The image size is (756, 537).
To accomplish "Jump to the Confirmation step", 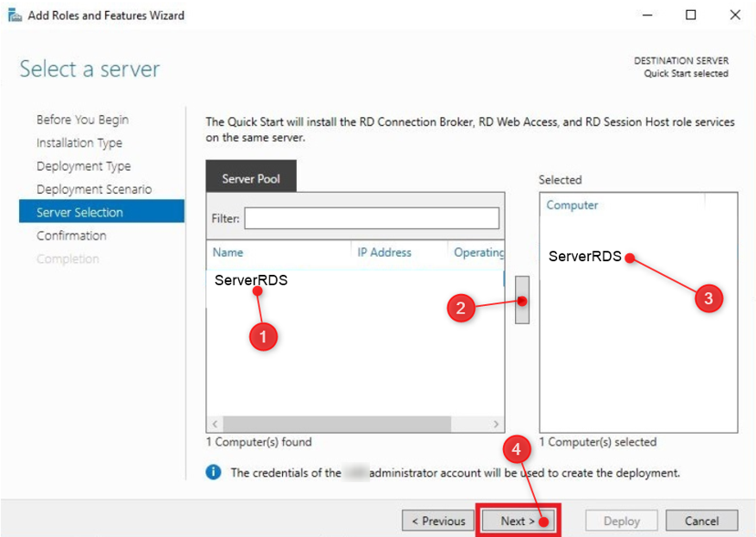I will (x=71, y=236).
